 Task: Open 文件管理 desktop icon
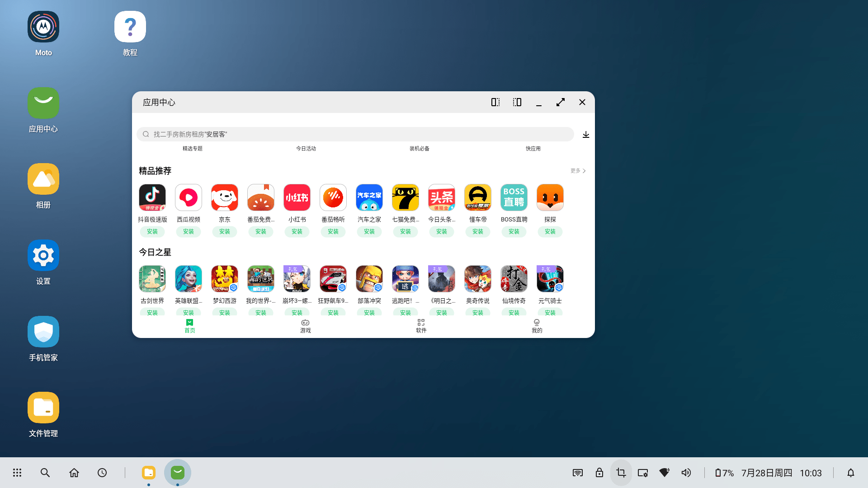(x=43, y=408)
